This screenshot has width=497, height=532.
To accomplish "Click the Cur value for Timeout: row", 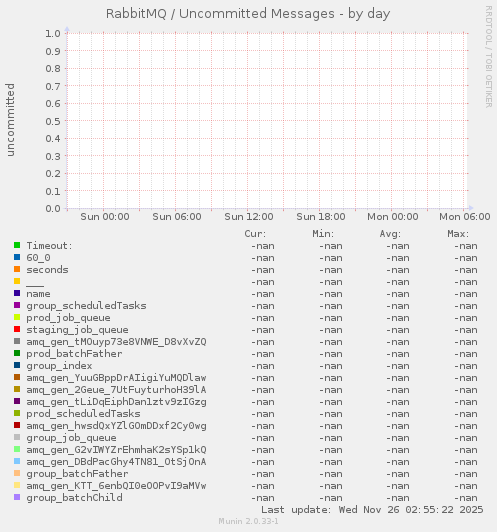I will point(263,246).
